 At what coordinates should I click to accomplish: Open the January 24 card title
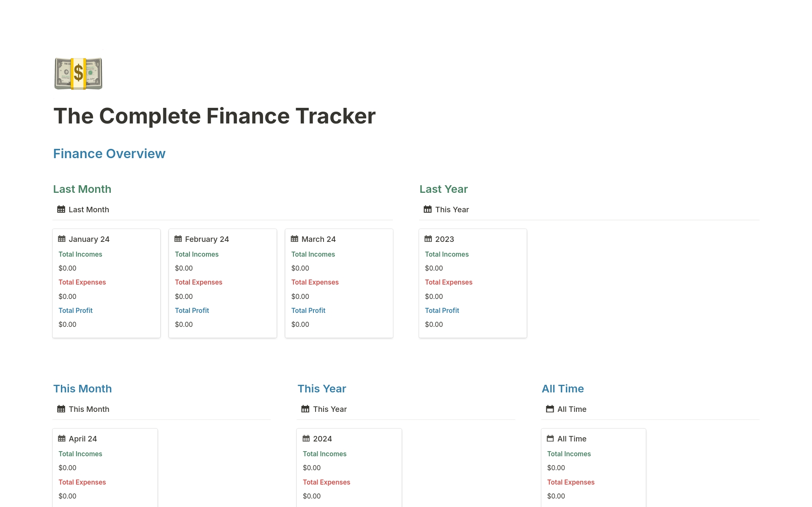click(x=89, y=239)
